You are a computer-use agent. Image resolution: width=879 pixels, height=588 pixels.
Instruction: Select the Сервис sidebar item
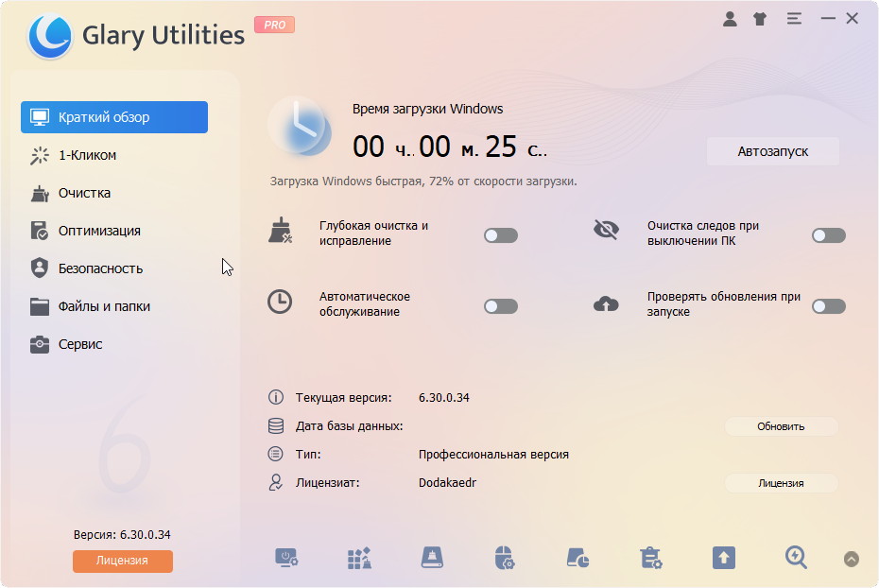point(114,344)
